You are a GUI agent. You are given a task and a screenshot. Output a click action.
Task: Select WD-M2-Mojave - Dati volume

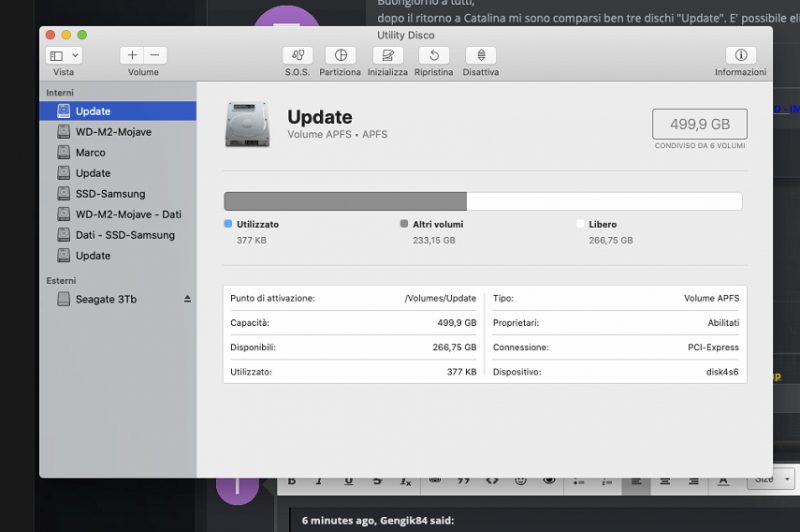128,214
